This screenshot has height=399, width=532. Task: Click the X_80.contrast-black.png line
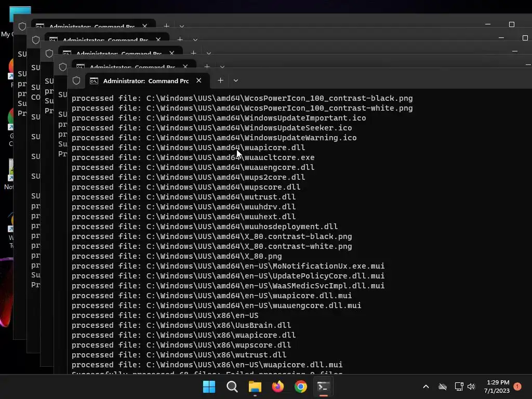pos(212,236)
